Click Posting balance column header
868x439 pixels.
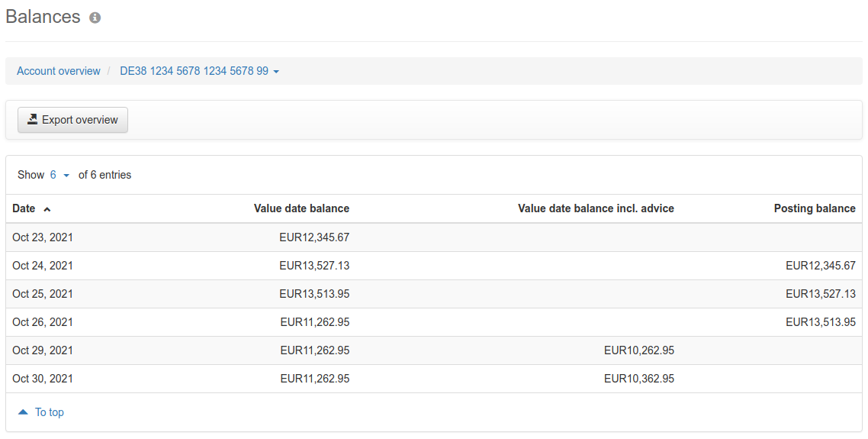click(815, 208)
